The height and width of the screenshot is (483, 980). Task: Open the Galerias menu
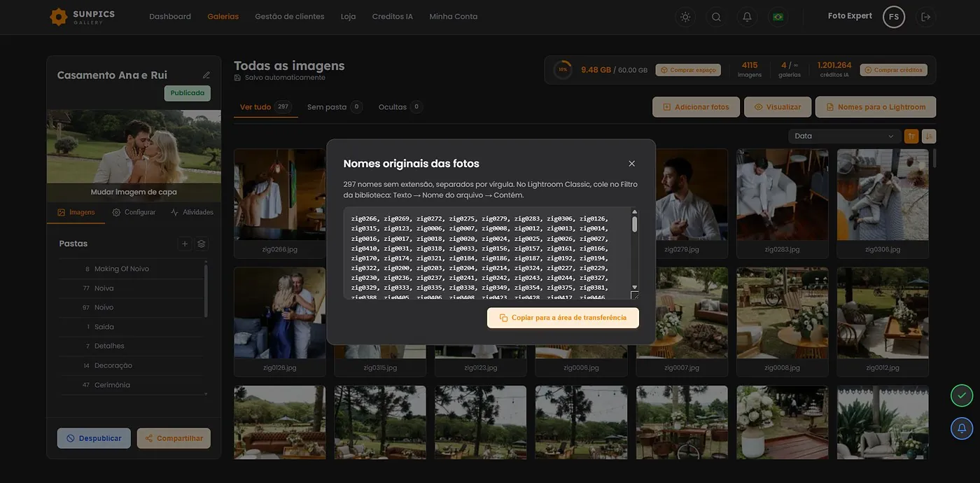click(x=223, y=17)
